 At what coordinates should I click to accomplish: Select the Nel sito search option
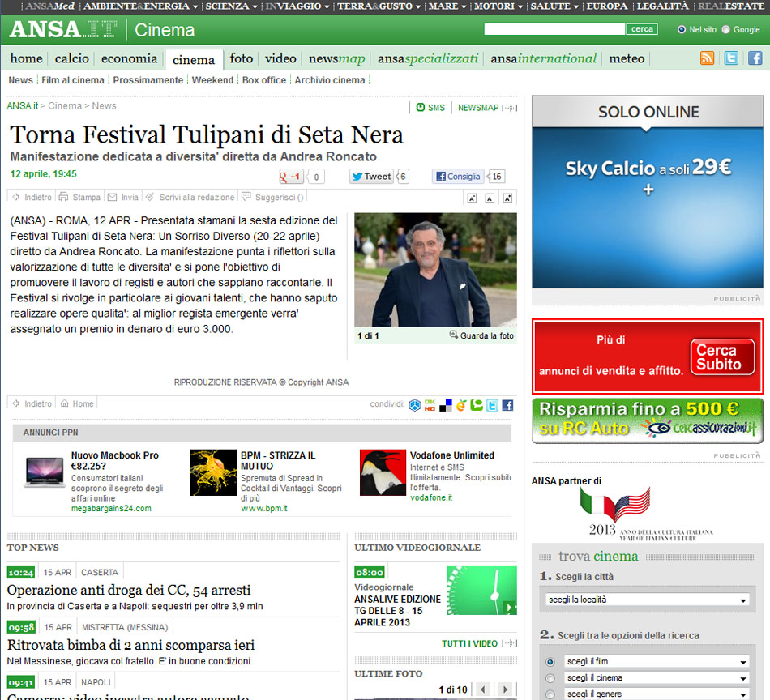pos(681,29)
